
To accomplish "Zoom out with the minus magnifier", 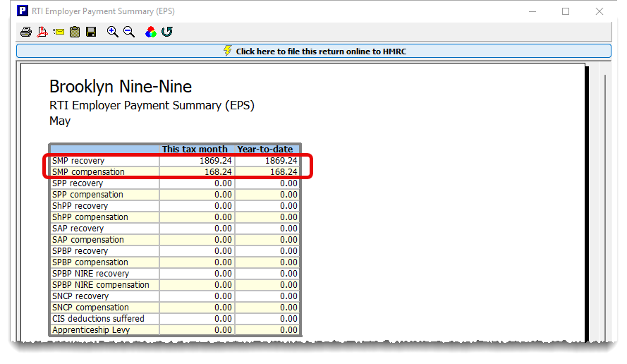I will pos(129,32).
